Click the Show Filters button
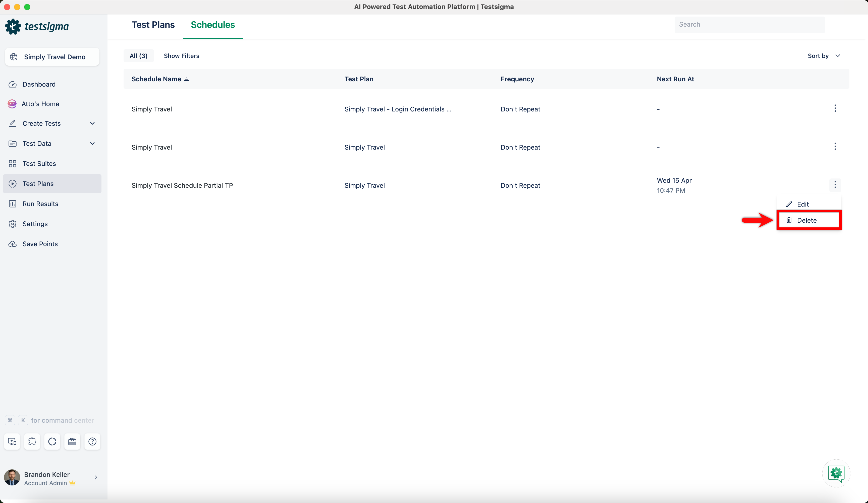This screenshot has width=868, height=503. 182,56
